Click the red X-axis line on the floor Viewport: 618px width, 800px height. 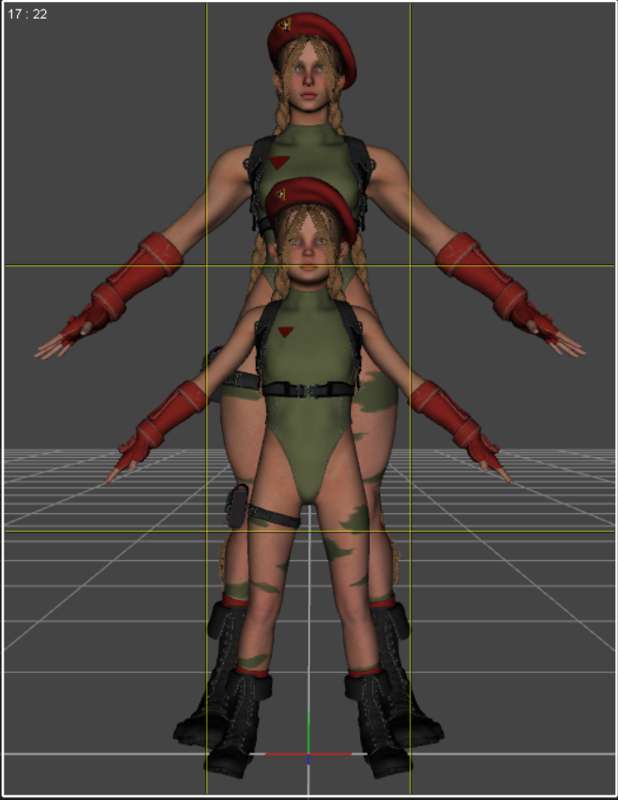tap(308, 754)
